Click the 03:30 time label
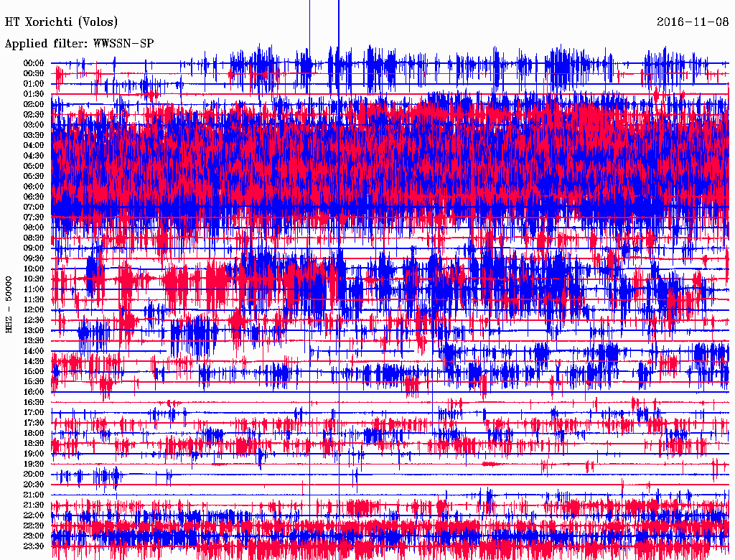The image size is (735, 560). pos(34,135)
